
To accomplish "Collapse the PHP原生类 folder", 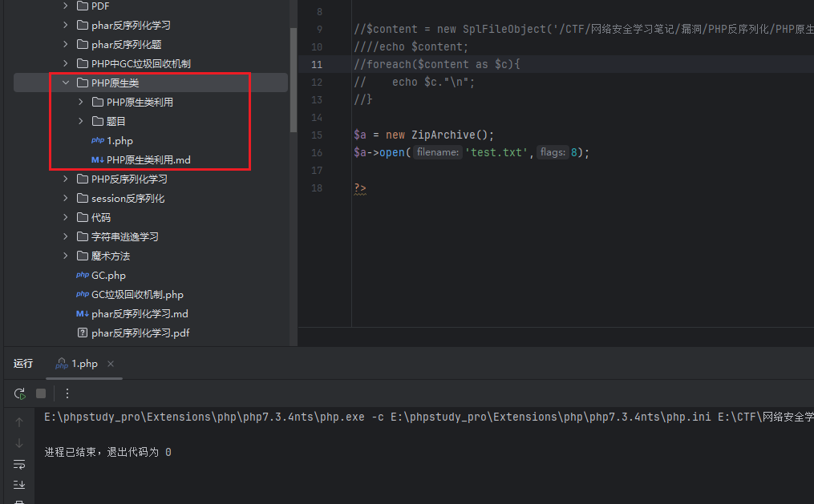I will pos(66,83).
